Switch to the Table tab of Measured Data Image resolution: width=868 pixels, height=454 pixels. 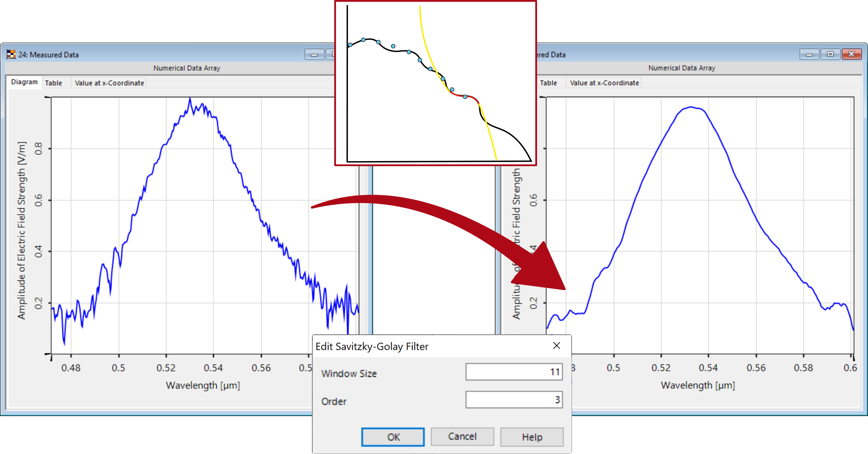(x=54, y=83)
